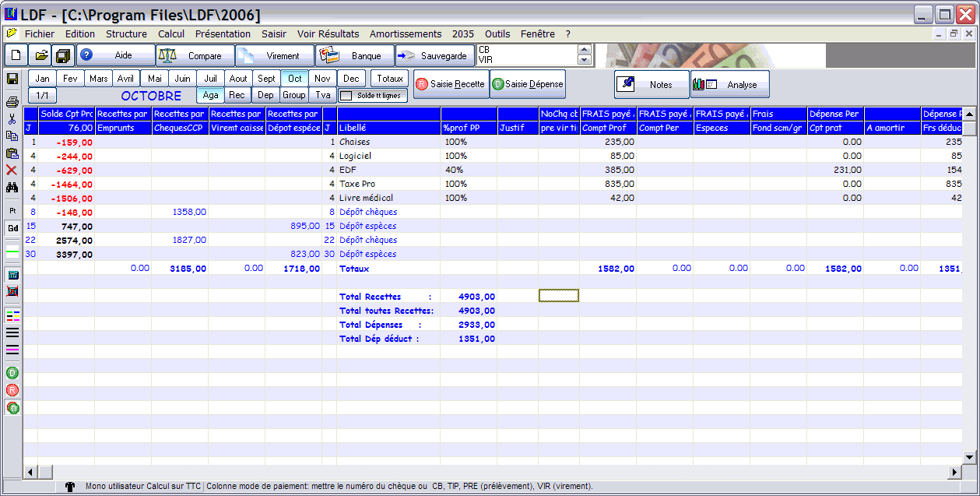Click the selected empty cell beside Total Recettes
This screenshot has width=980, height=496.
[559, 296]
